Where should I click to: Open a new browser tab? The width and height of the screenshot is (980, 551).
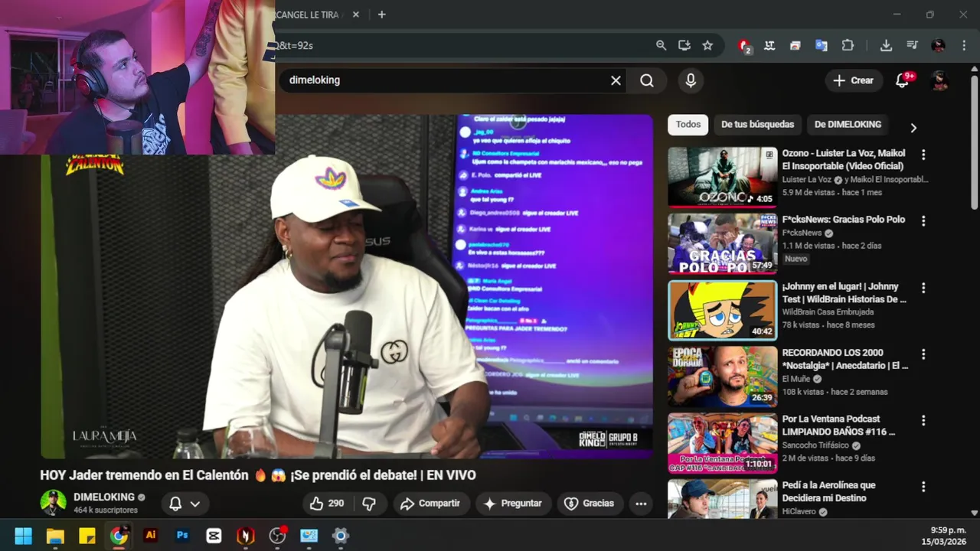(x=381, y=15)
